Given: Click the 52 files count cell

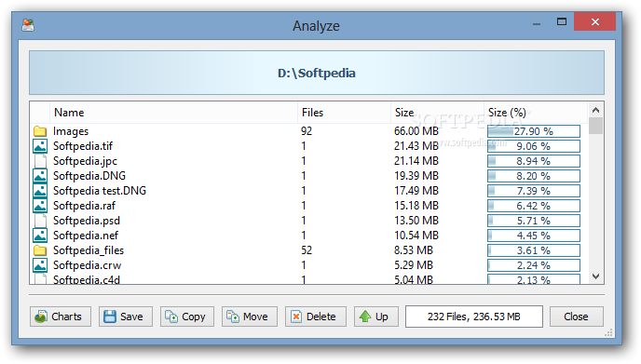Looking at the screenshot, I should [307, 250].
